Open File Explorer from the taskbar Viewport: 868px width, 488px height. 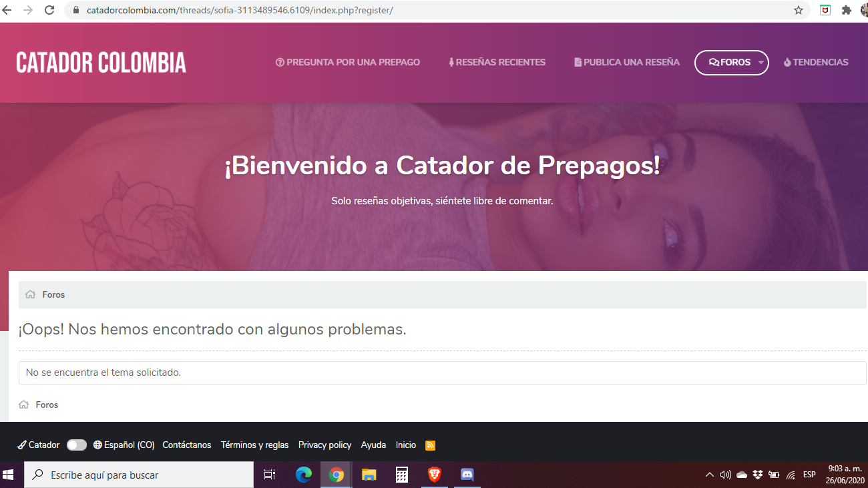pos(369,475)
